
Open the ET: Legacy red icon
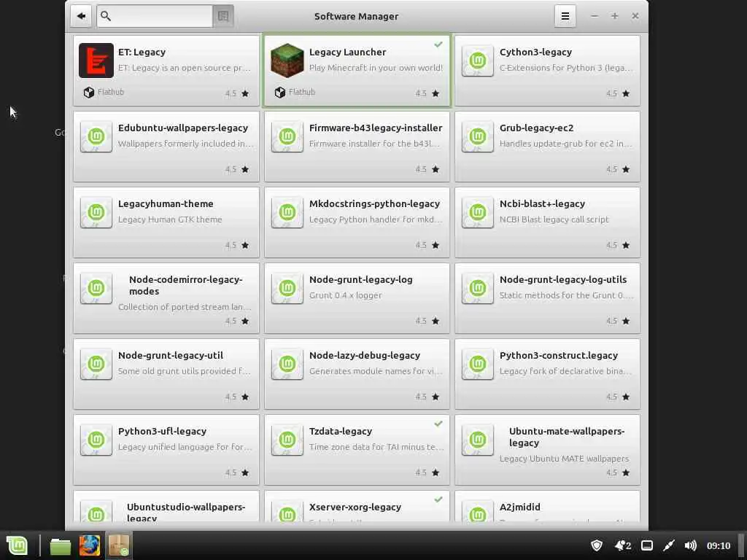(x=96, y=61)
